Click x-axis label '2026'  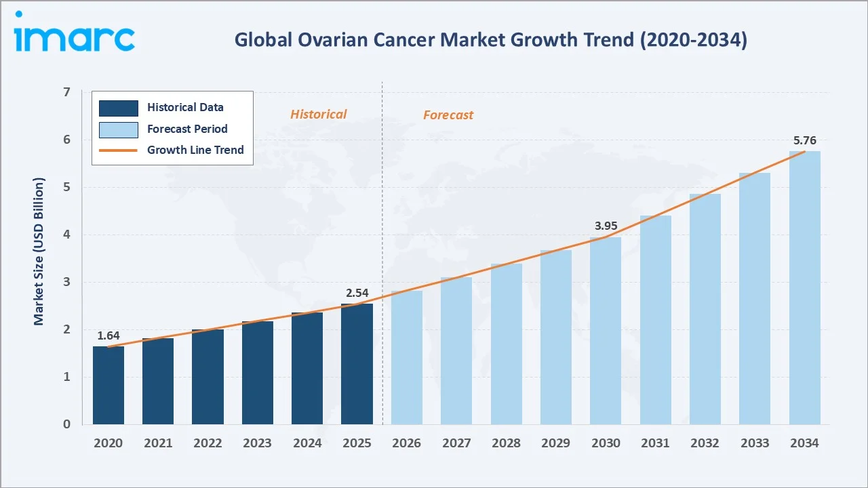pos(407,443)
